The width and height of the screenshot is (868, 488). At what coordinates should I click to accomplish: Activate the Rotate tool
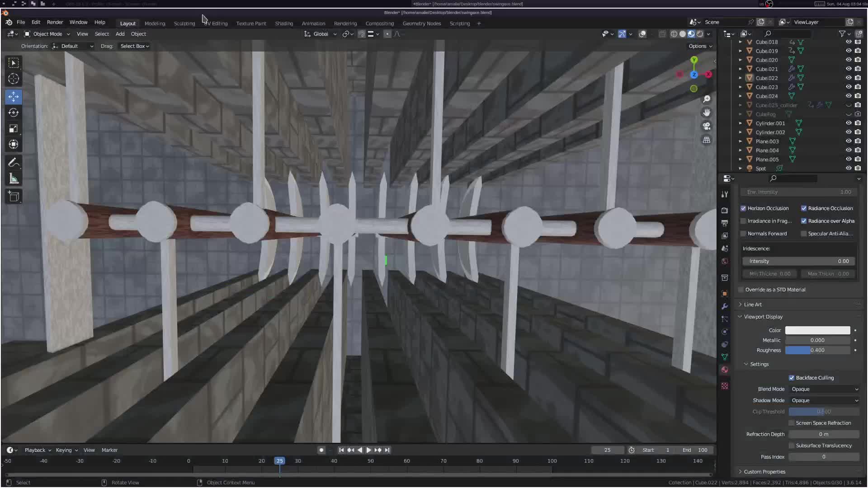click(14, 113)
